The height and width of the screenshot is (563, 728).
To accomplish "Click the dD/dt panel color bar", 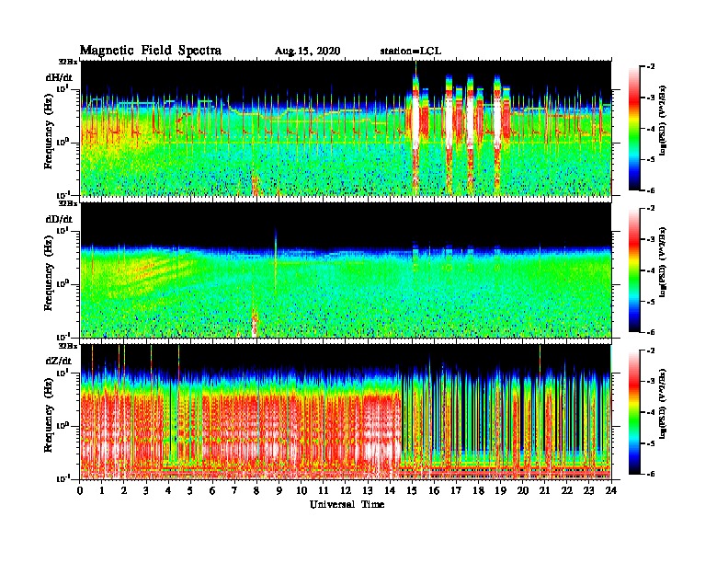I will point(634,270).
